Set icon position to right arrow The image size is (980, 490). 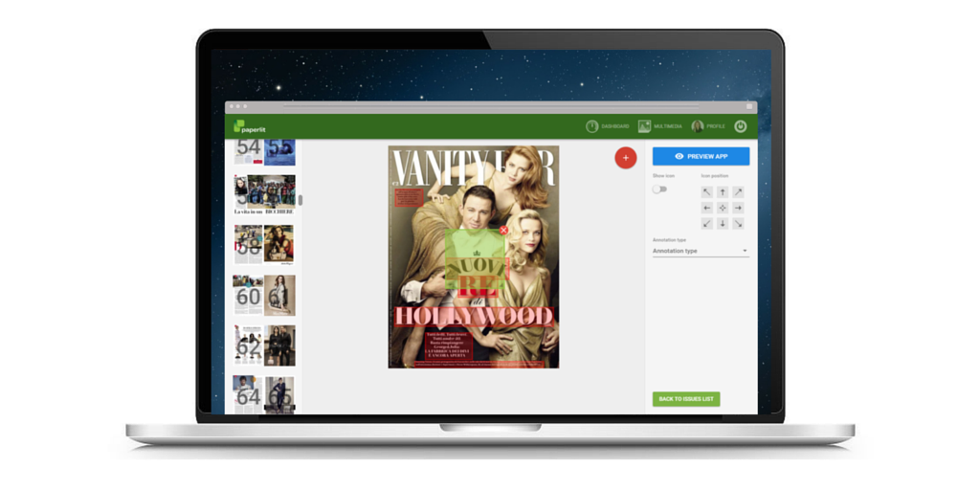pos(738,208)
